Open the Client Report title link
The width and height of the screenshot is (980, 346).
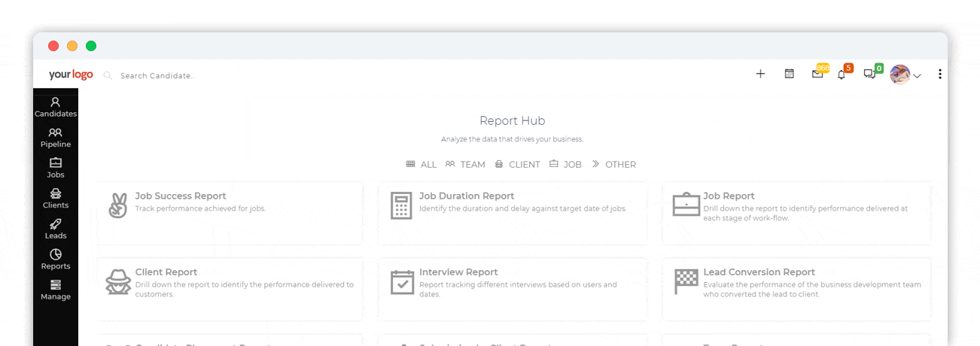tap(166, 272)
